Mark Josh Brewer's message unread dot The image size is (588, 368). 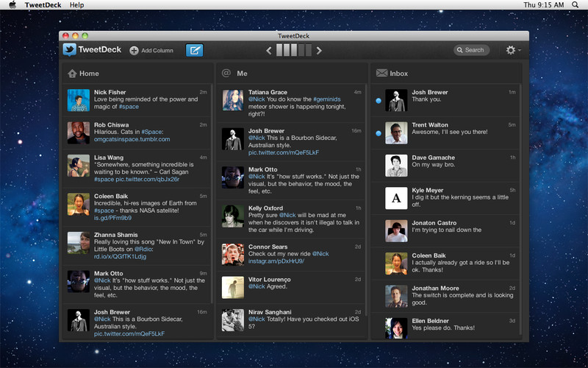tap(379, 101)
